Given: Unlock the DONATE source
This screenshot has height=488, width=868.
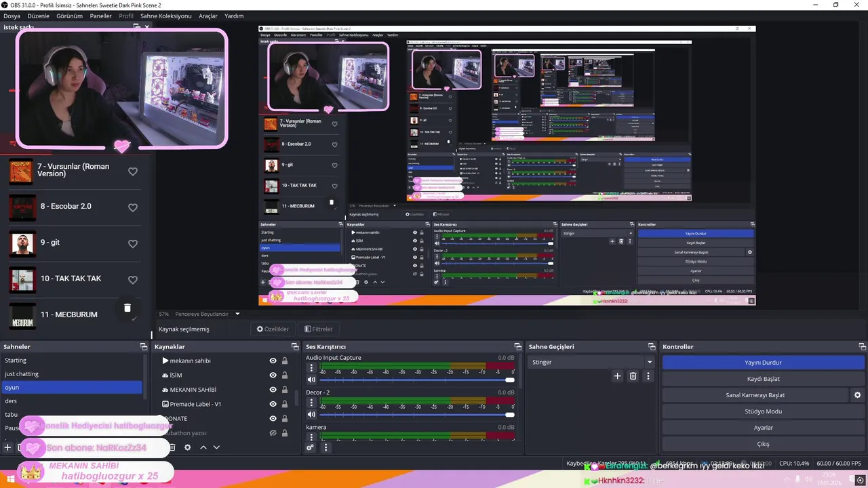Looking at the screenshot, I should (x=285, y=418).
